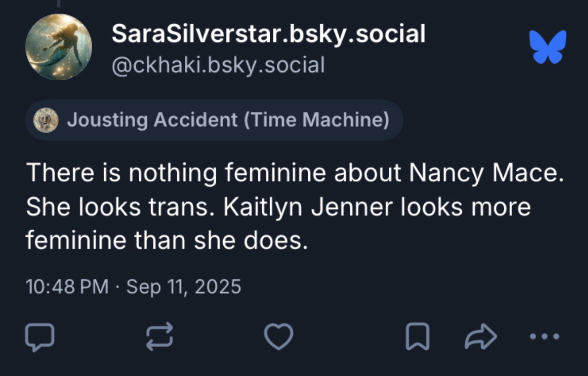Reply to the post via speech bubble icon
The image size is (588, 376).
(x=39, y=337)
